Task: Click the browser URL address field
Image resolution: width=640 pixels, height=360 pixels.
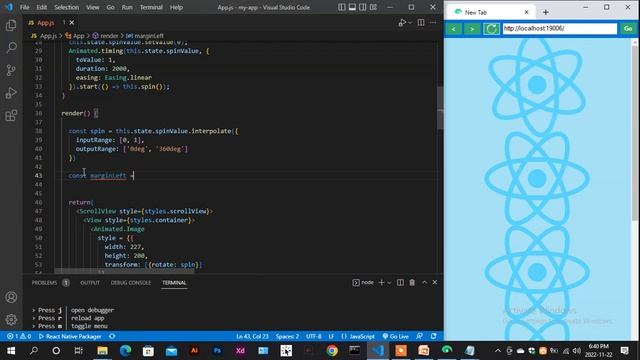Action: [x=560, y=28]
